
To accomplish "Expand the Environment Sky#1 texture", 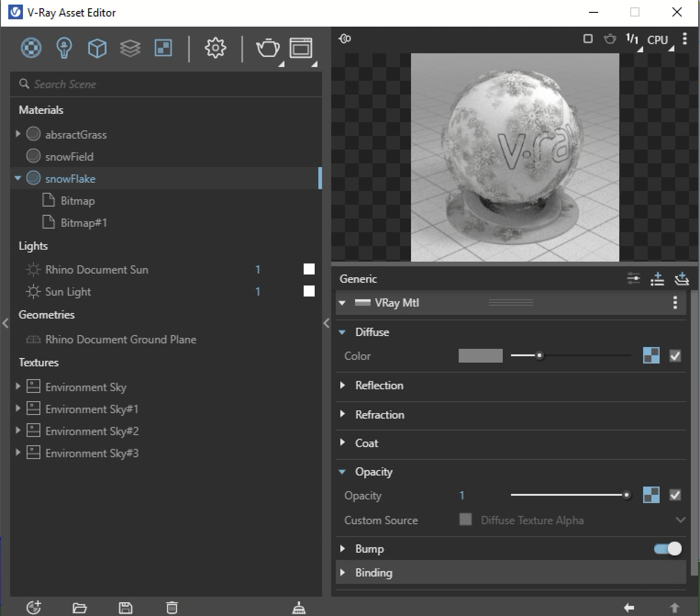I will coord(18,409).
